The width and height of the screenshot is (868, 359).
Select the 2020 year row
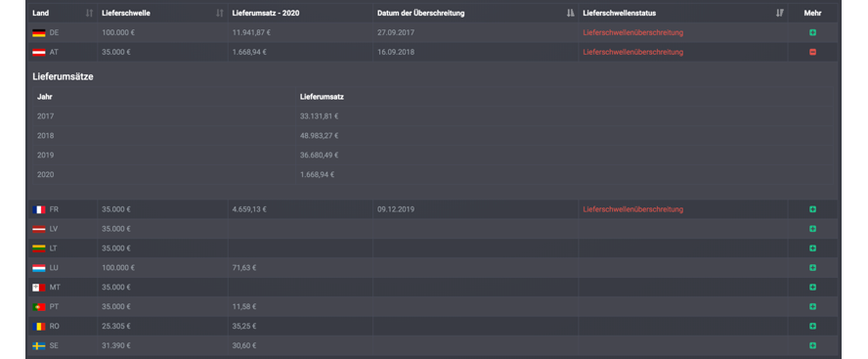(x=432, y=174)
